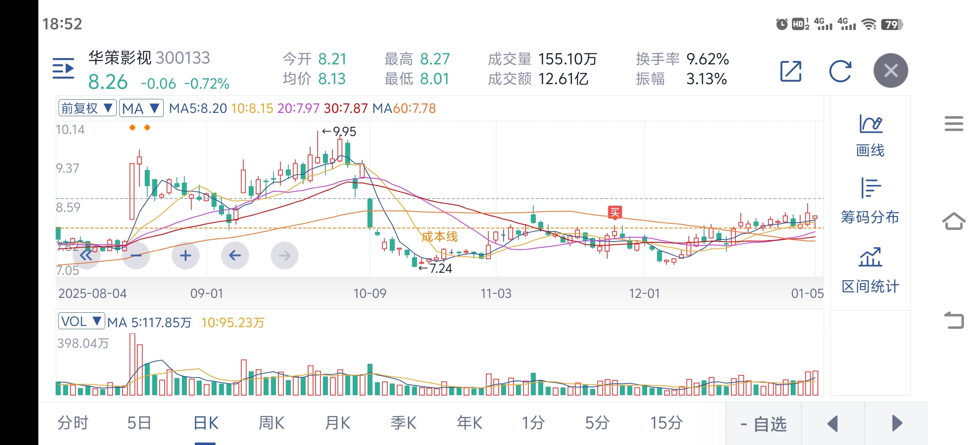
Task: Refresh the stock quote data
Action: coord(840,71)
